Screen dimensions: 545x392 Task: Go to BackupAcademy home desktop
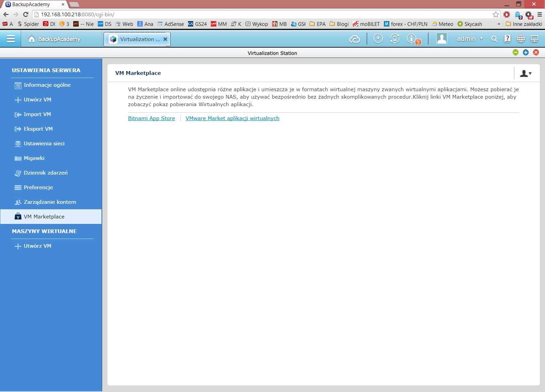(x=54, y=39)
